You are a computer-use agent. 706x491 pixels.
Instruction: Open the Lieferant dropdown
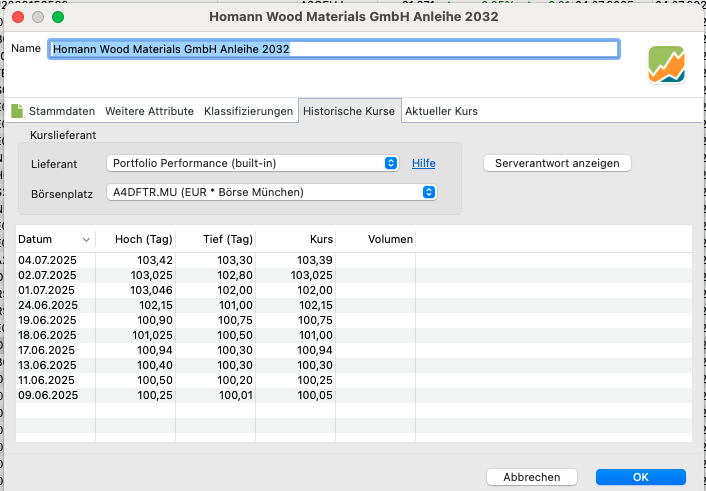point(253,163)
